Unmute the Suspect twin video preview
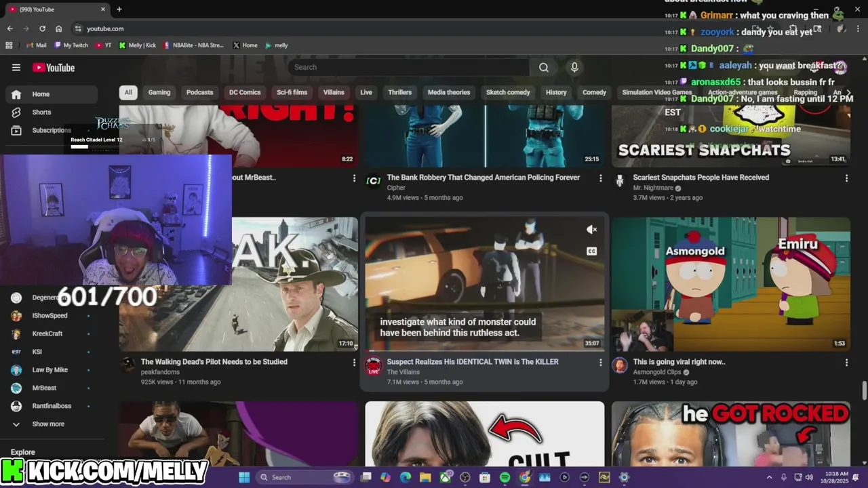This screenshot has width=868, height=488. (x=591, y=230)
